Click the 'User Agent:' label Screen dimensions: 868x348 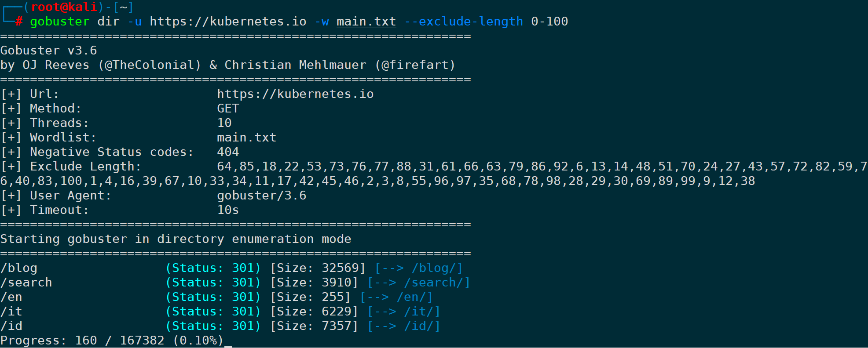[x=70, y=196]
